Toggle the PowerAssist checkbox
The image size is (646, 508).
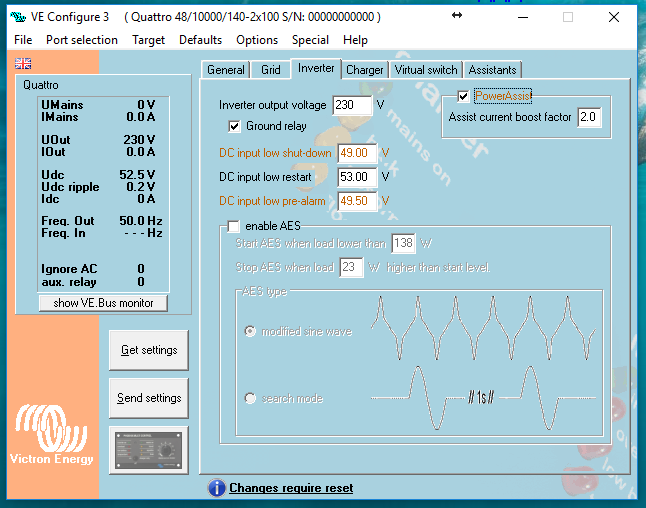tap(463, 96)
